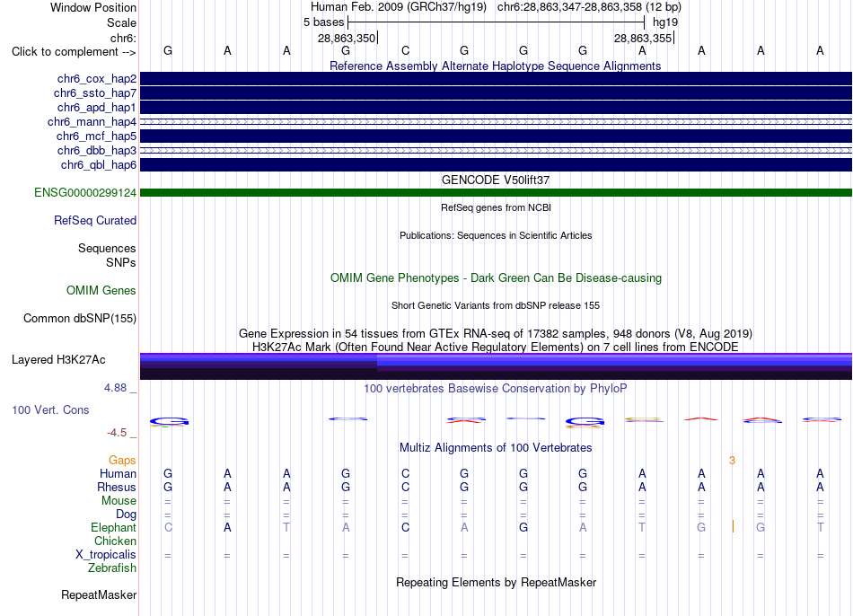The height and width of the screenshot is (616, 853).
Task: Click 'Short Genetic Variants from dbSNP release 155'
Action: click(496, 305)
